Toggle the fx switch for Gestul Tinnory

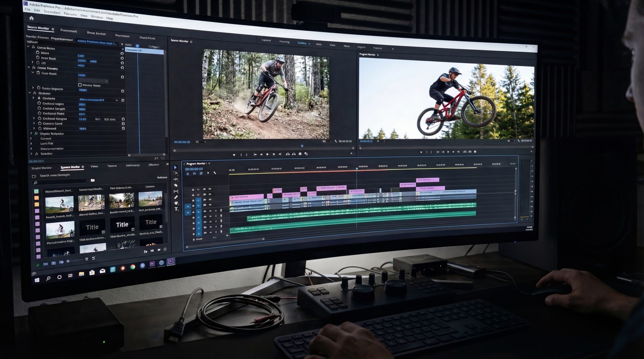coord(34,68)
